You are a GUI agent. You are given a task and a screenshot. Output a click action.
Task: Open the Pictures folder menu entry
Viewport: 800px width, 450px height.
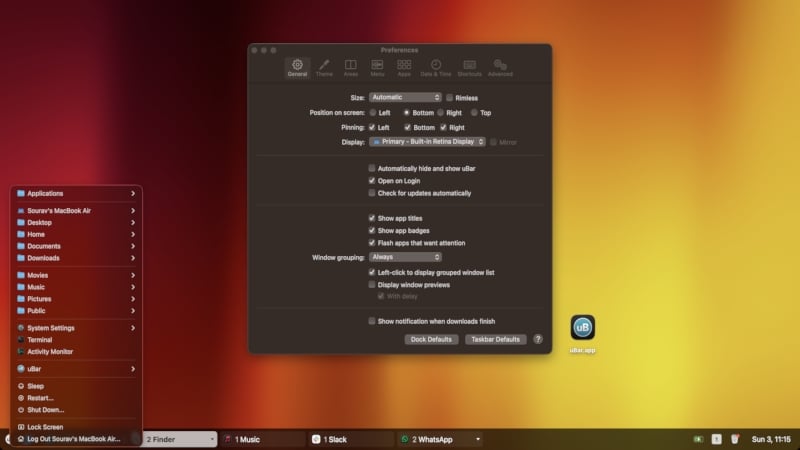click(x=76, y=298)
